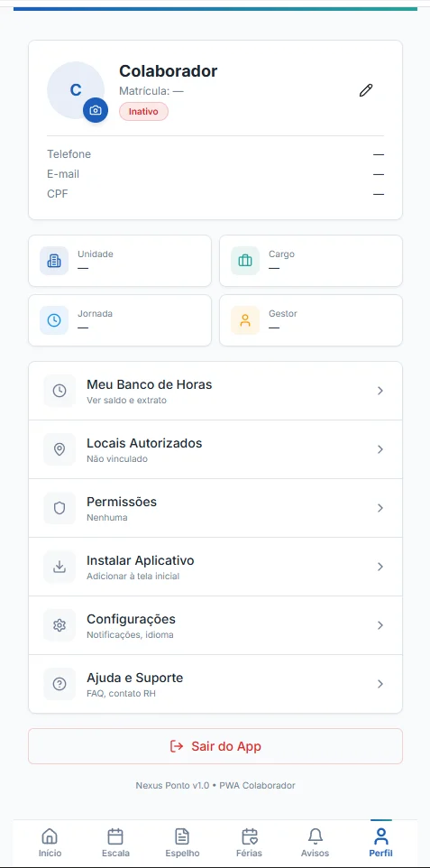Switch to the Escala tab
Image resolution: width=430 pixels, height=868 pixels.
[115, 843]
